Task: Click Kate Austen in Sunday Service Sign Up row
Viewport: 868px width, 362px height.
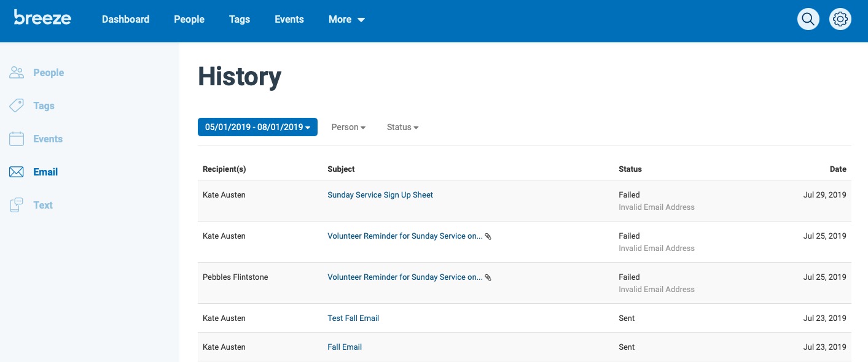Action: pyautogui.click(x=224, y=195)
